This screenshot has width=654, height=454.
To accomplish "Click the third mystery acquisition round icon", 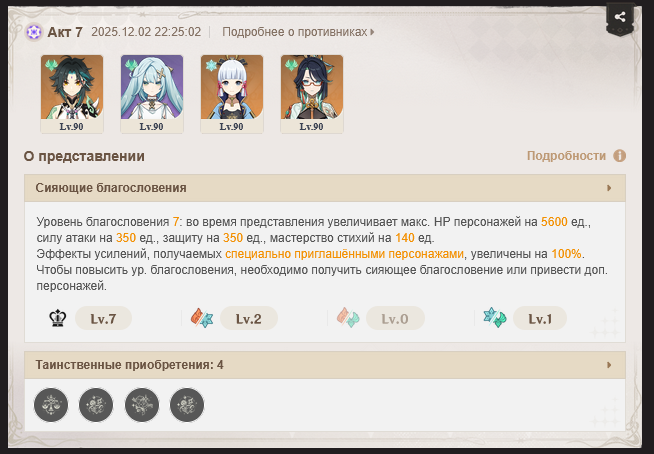I will pyautogui.click(x=142, y=405).
